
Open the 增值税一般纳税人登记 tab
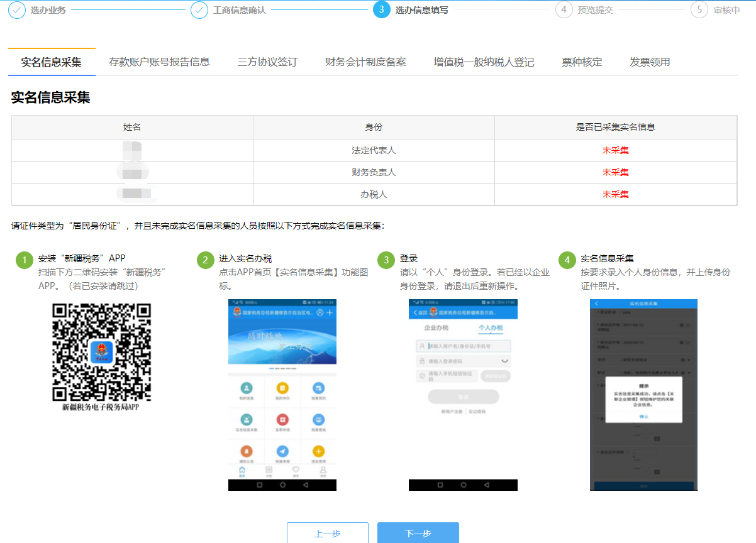tap(484, 62)
